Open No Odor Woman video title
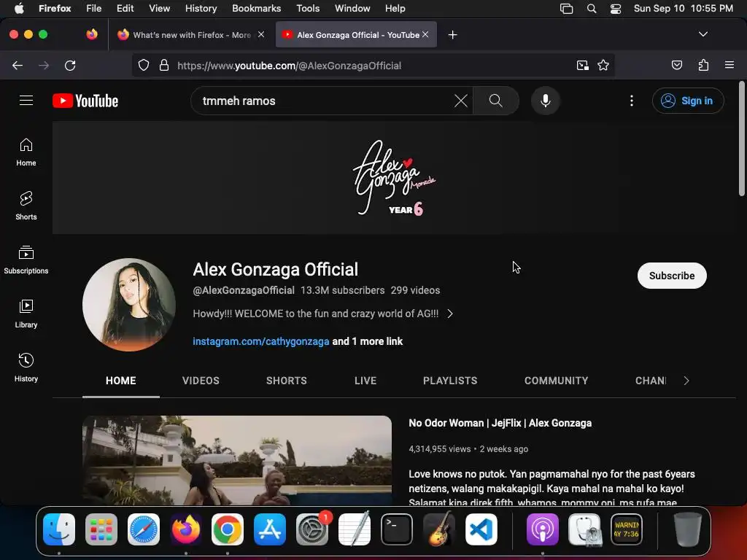This screenshot has width=747, height=560. tap(500, 423)
